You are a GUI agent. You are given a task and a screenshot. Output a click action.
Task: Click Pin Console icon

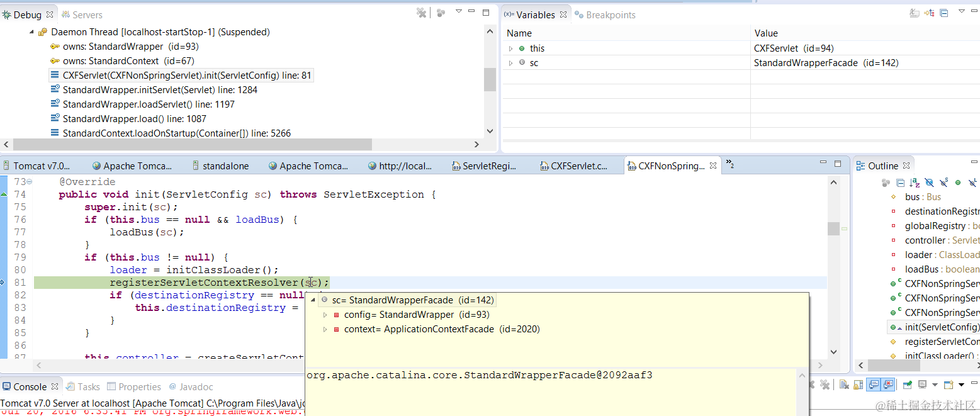pos(908,384)
